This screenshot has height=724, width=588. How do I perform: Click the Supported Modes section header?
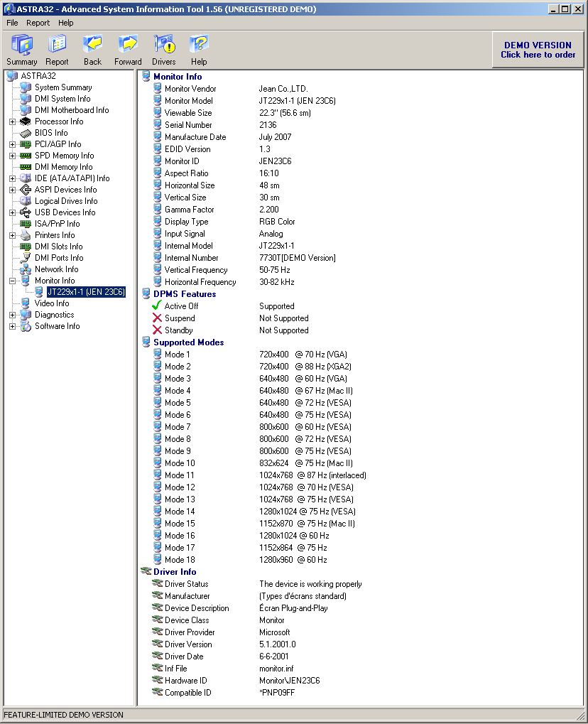(x=188, y=342)
